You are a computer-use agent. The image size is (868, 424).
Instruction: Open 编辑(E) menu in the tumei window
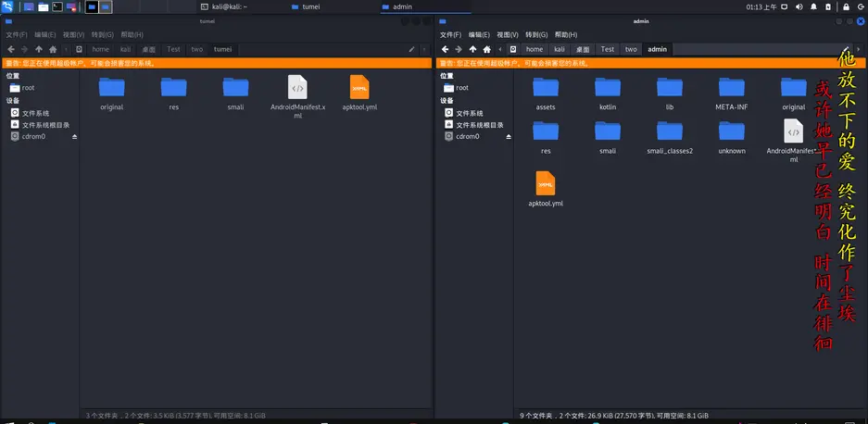[45, 35]
